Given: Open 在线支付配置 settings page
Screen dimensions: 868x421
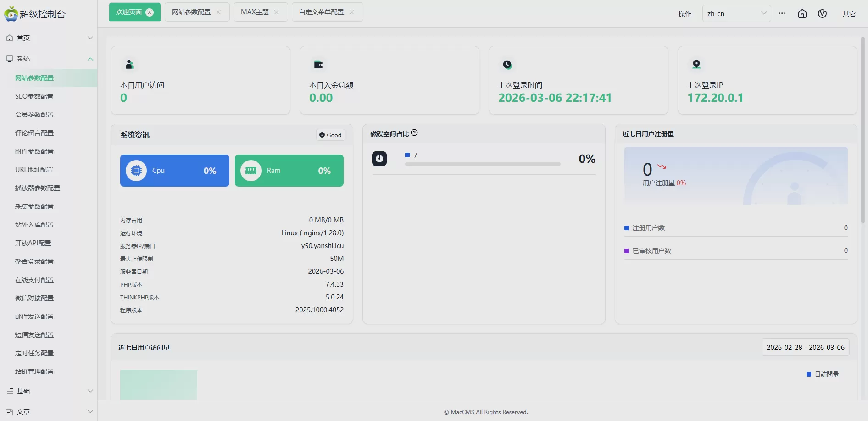Looking at the screenshot, I should click(x=34, y=280).
